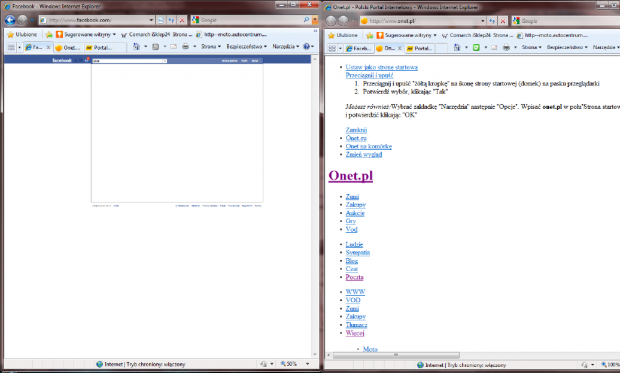
Task: Open the 50% zoom level dropdown arrow
Action: point(307,364)
